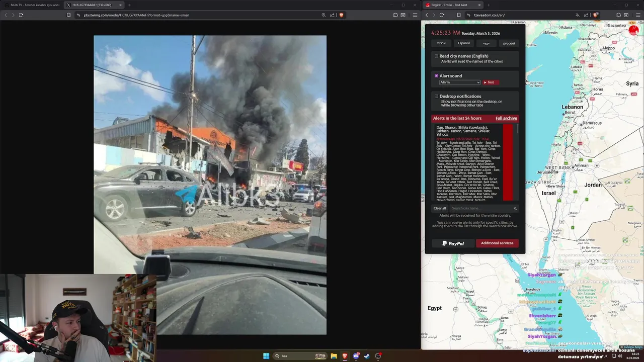Toggle the Alert sound checkbox
The height and width of the screenshot is (362, 644).
click(x=436, y=76)
